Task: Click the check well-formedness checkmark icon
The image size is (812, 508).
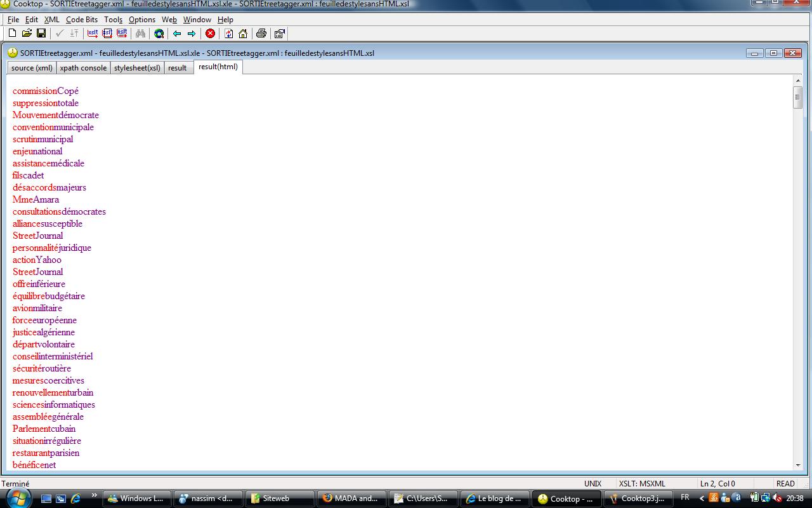Action: pyautogui.click(x=60, y=33)
